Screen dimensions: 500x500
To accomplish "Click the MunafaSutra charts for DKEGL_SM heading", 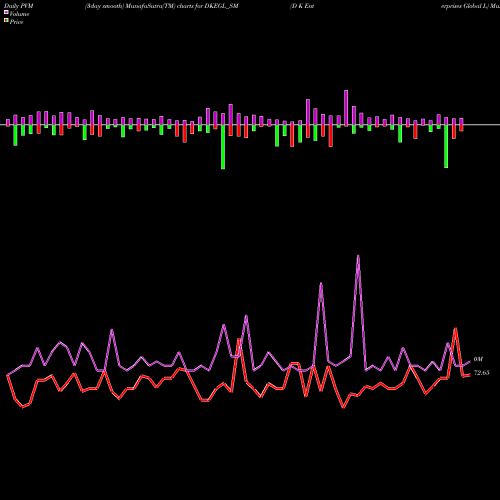I will [162, 6].
